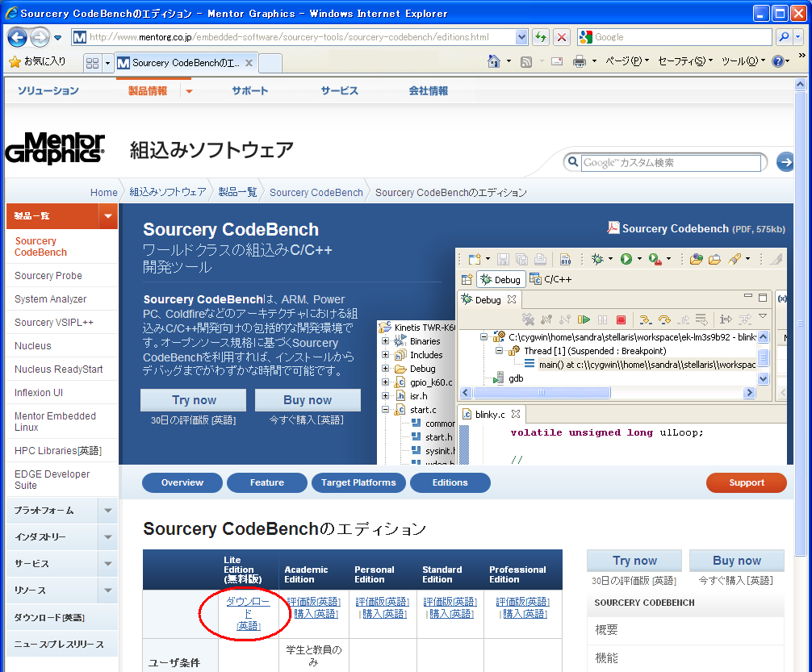
Task: Click the page scrollbar up arrow
Action: coord(800,84)
